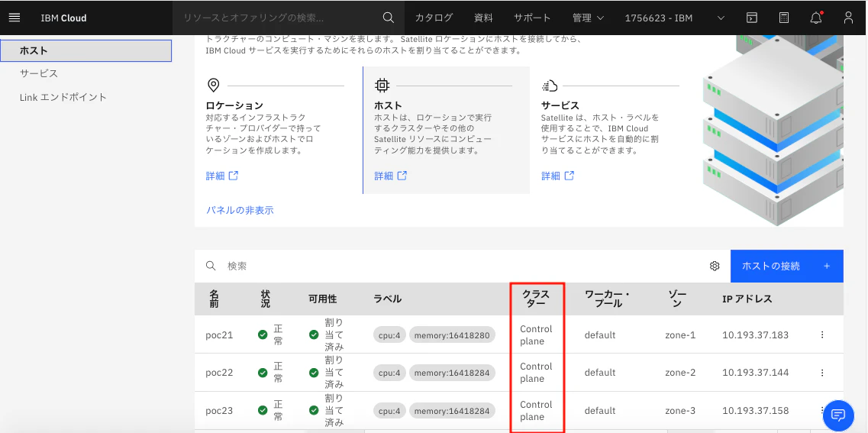Image resolution: width=868 pixels, height=433 pixels.
Task: Click availability check icon for poc22
Action: pos(314,373)
